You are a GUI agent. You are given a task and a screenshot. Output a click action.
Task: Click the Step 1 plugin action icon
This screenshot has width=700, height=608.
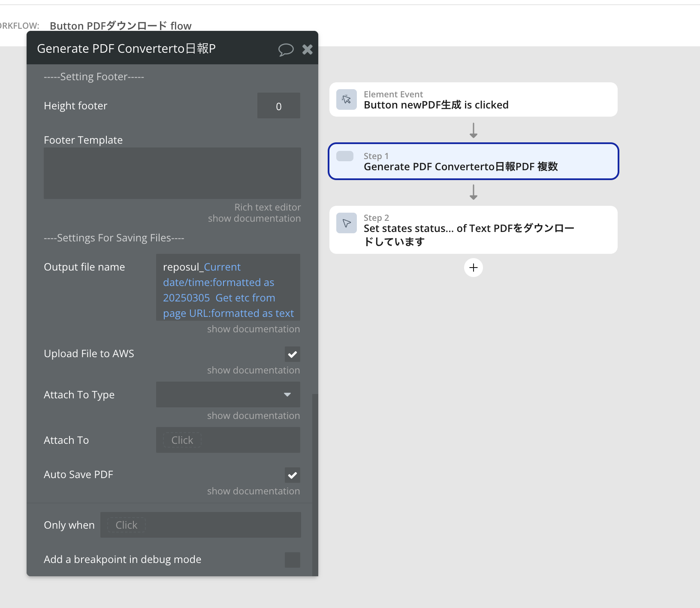345,156
